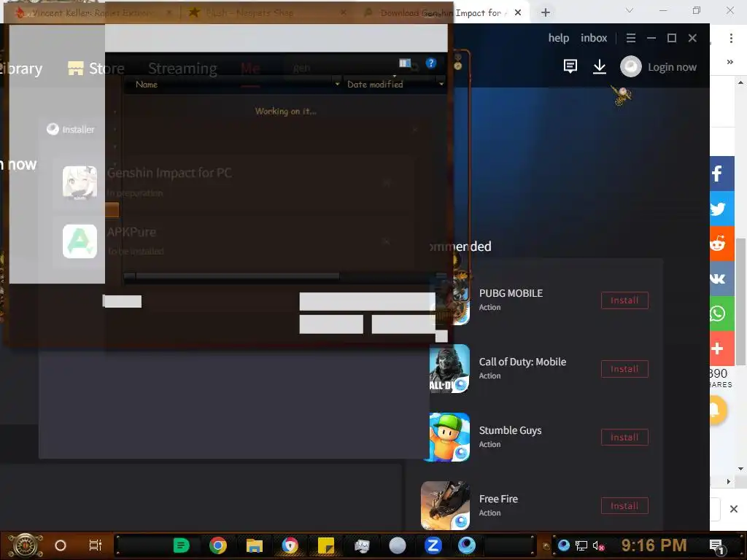Image resolution: width=747 pixels, height=560 pixels.
Task: Open the Me tab
Action: point(250,69)
